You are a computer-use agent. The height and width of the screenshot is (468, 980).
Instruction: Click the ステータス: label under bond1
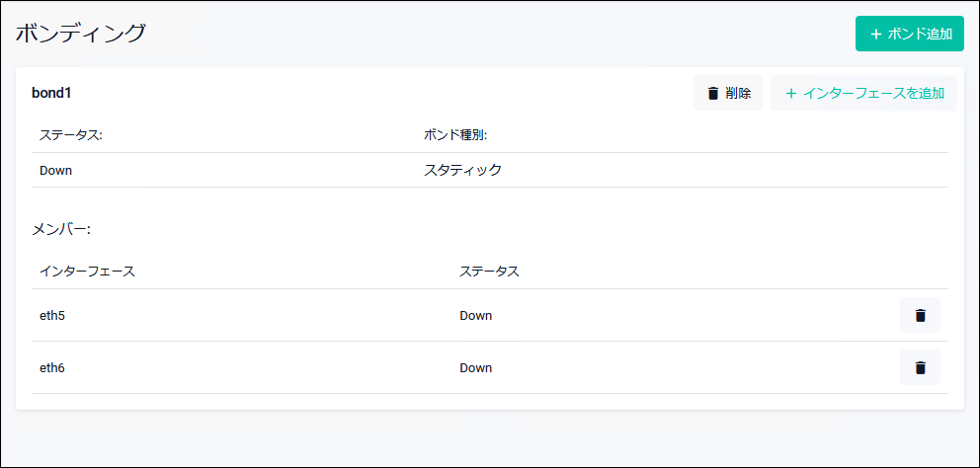(71, 135)
